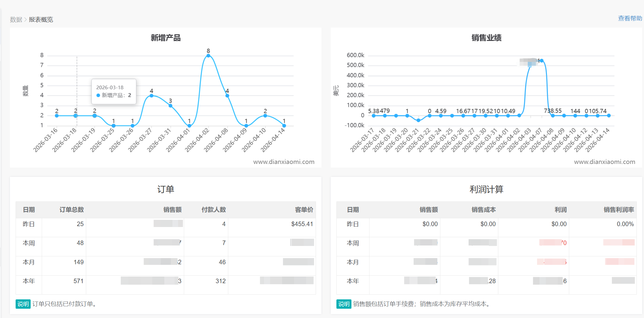This screenshot has height=318, width=644.
Task: Click the 客单价 column header
Action: [304, 210]
